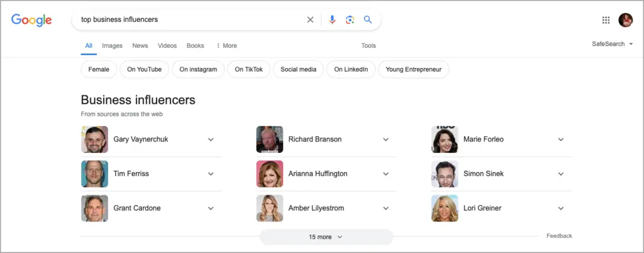This screenshot has width=644, height=253.
Task: Click the name Gary Vaynerchuk
Action: [x=141, y=140]
